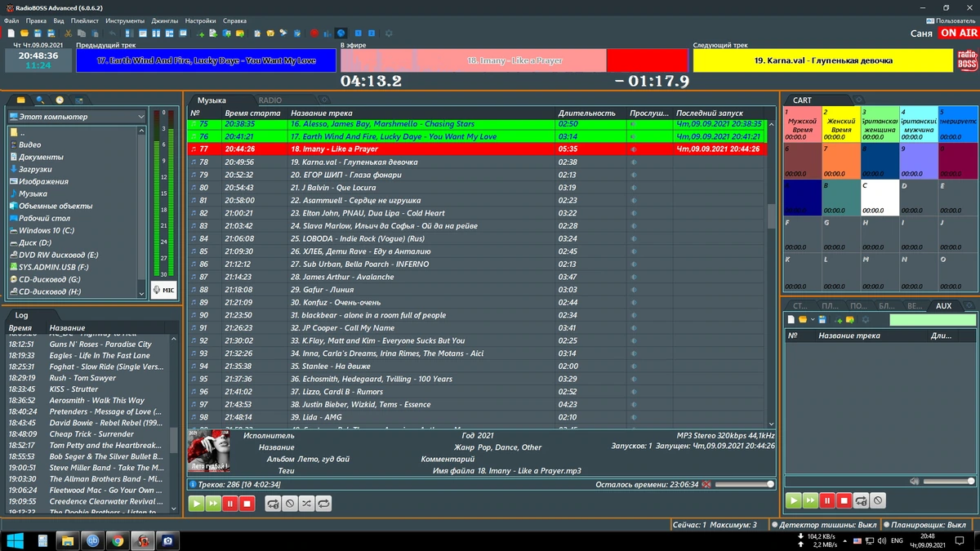Adjust the main player volume slider

point(743,484)
